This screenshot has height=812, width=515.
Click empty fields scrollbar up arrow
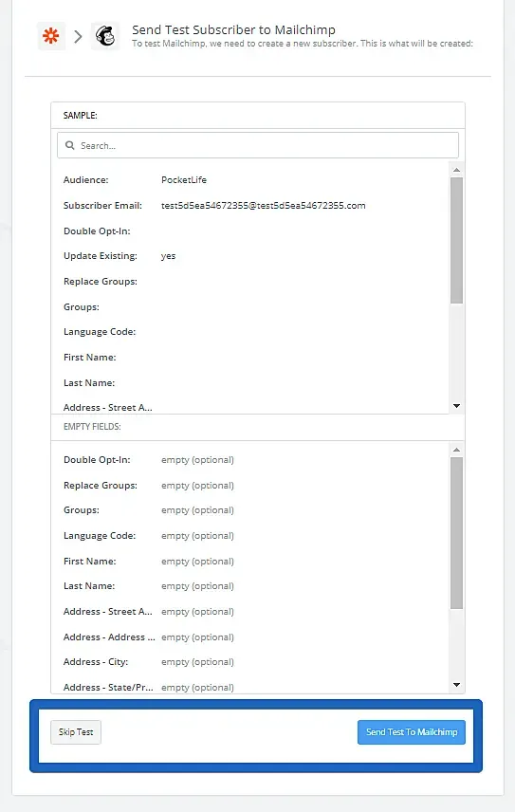click(456, 450)
